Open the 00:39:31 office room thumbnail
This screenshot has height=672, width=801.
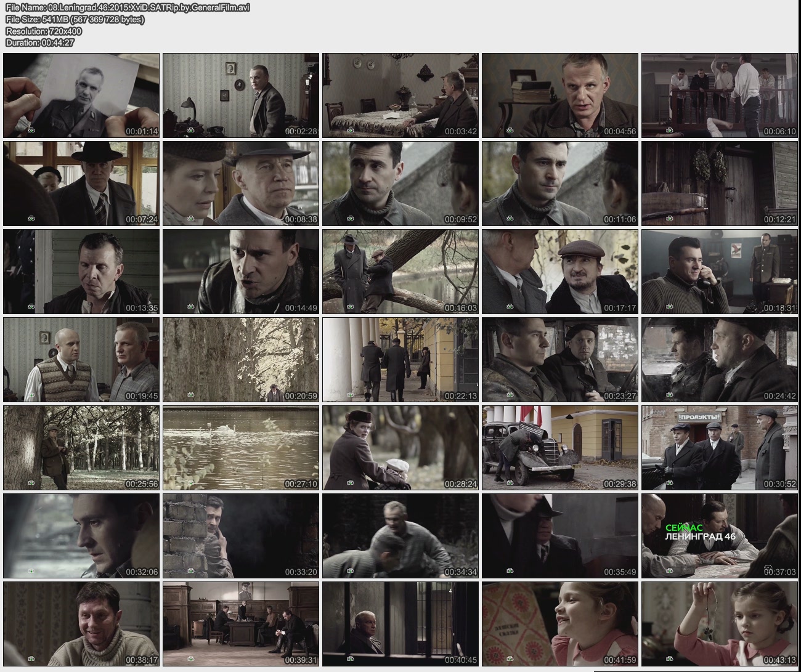point(240,623)
